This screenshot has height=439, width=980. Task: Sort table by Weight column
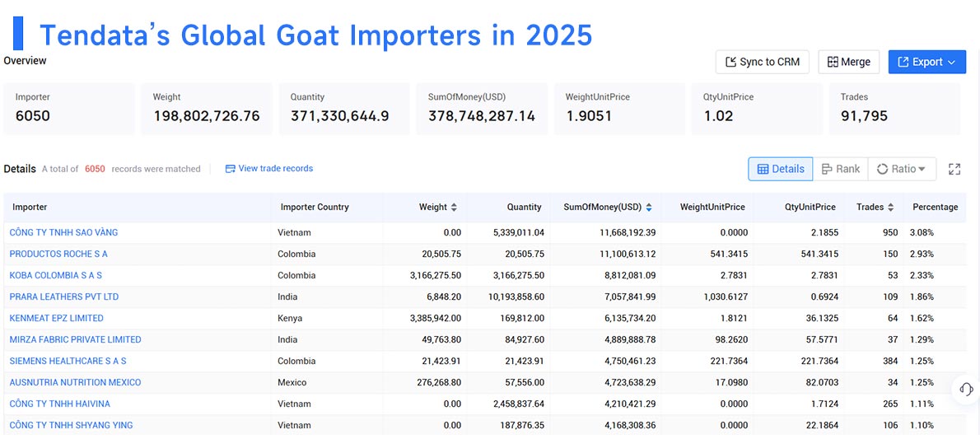click(x=454, y=207)
